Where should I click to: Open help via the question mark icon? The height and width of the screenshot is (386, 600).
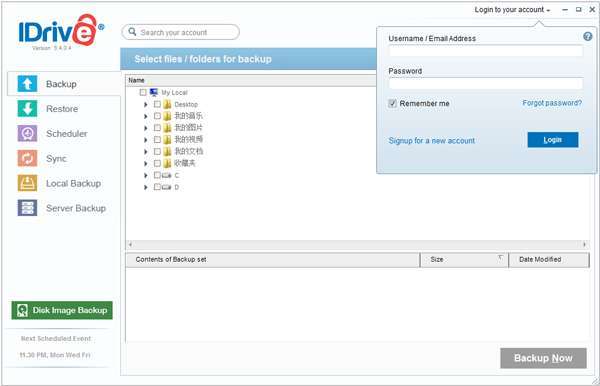588,36
